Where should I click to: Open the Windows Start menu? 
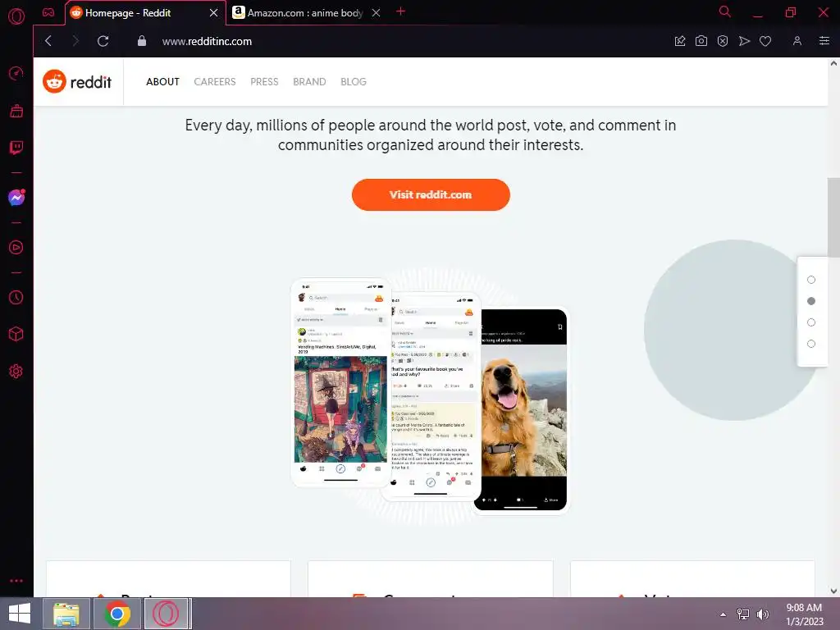pos(20,614)
